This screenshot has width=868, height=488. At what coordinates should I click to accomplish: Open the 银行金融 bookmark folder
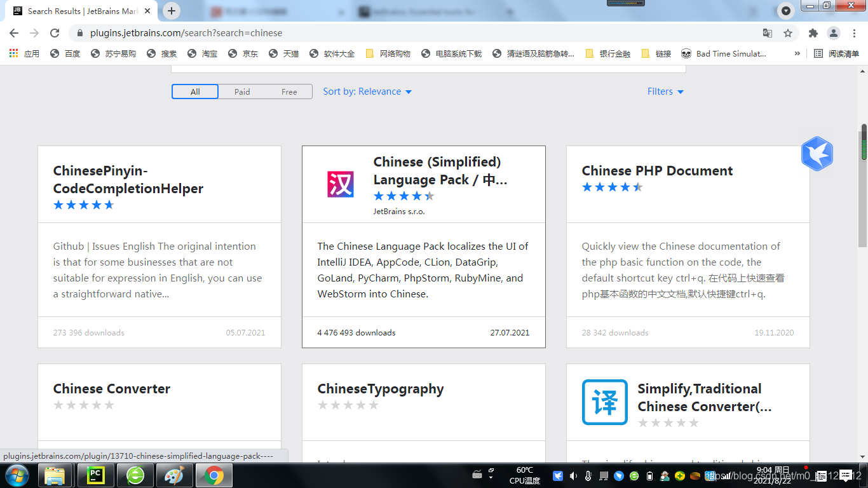pos(607,54)
